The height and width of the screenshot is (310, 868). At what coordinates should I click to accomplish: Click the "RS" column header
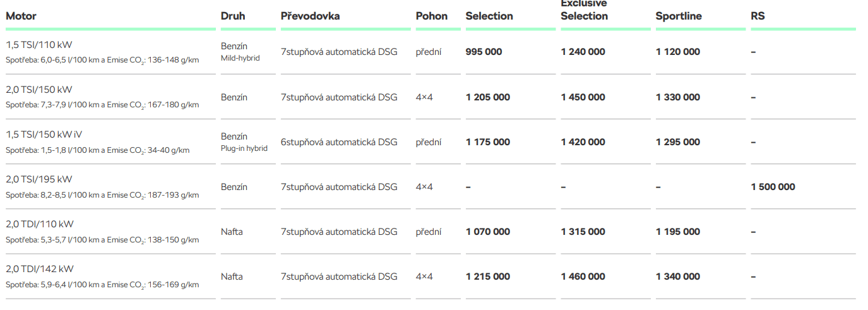tap(758, 16)
